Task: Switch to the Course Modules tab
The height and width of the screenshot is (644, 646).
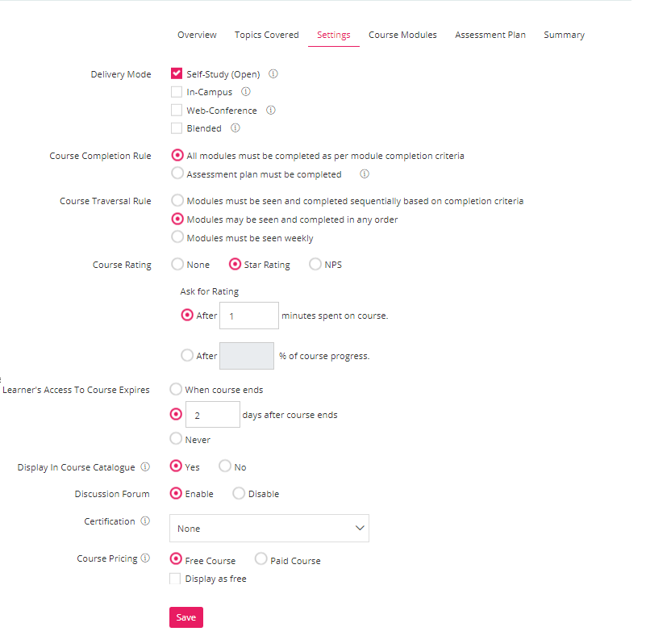Action: [402, 35]
